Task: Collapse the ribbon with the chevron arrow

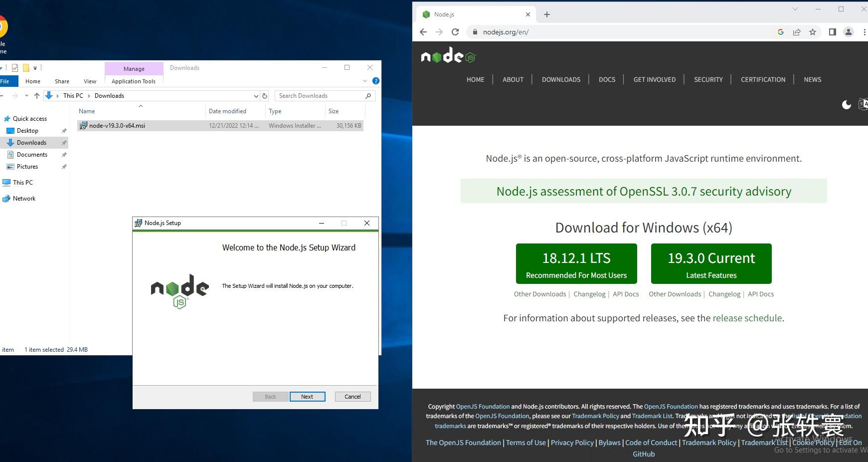Action: coord(365,80)
